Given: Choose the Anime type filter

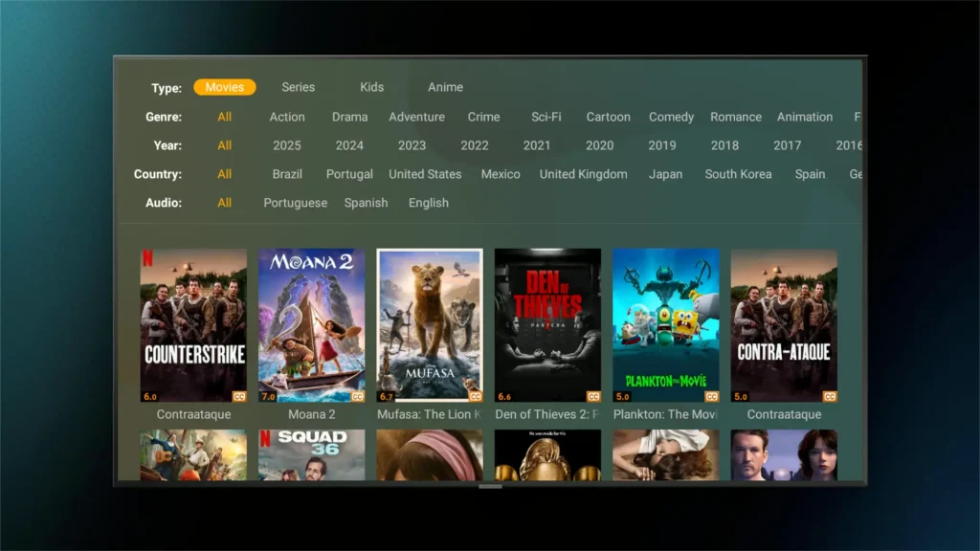Looking at the screenshot, I should point(445,87).
